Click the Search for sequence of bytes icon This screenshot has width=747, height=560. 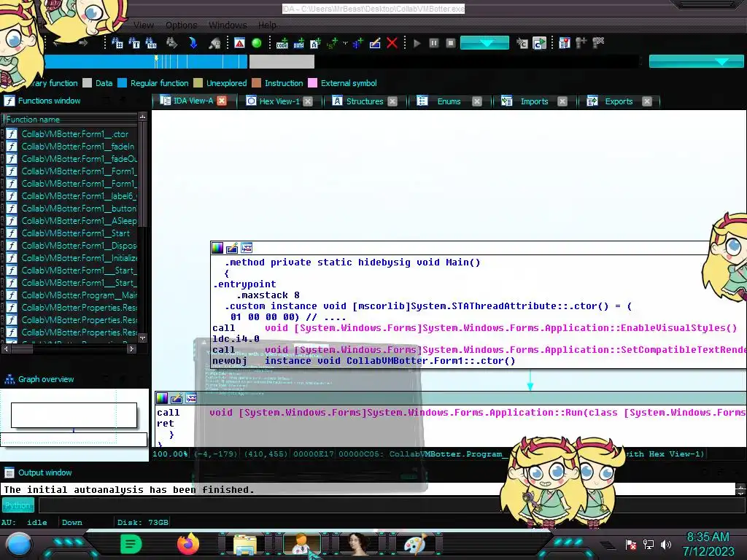[151, 43]
